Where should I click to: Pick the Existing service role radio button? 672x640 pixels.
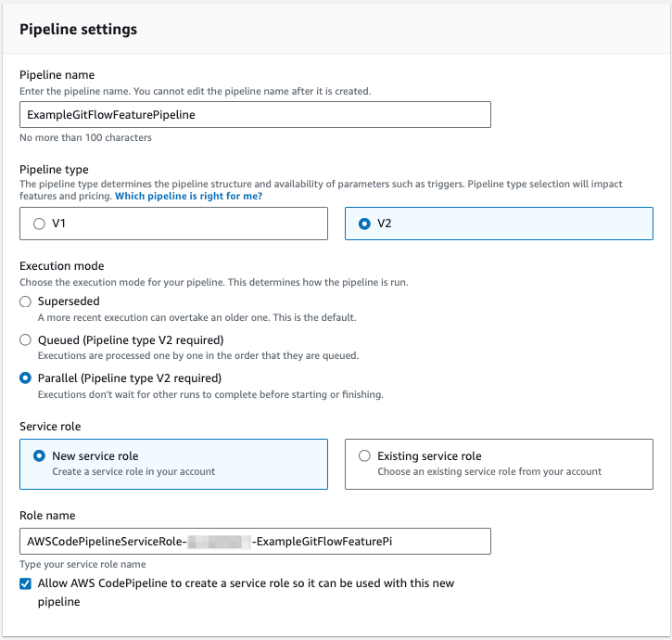tap(364, 455)
